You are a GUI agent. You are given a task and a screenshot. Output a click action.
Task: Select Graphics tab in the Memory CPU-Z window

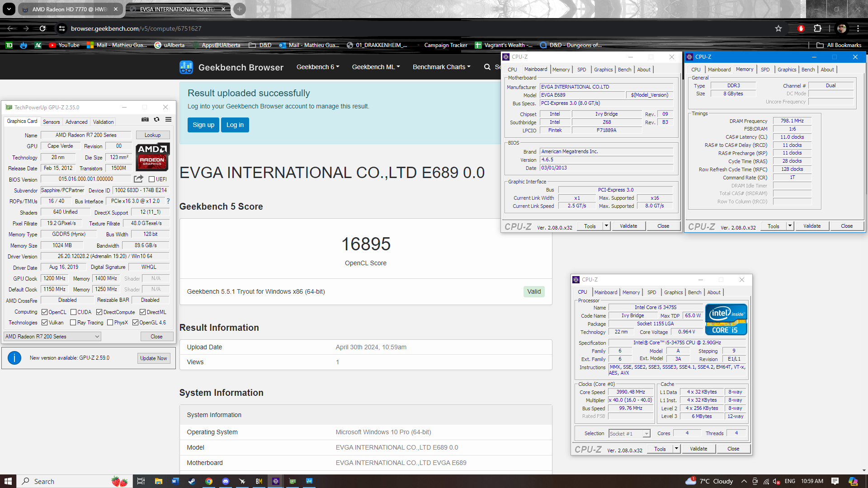(787, 70)
